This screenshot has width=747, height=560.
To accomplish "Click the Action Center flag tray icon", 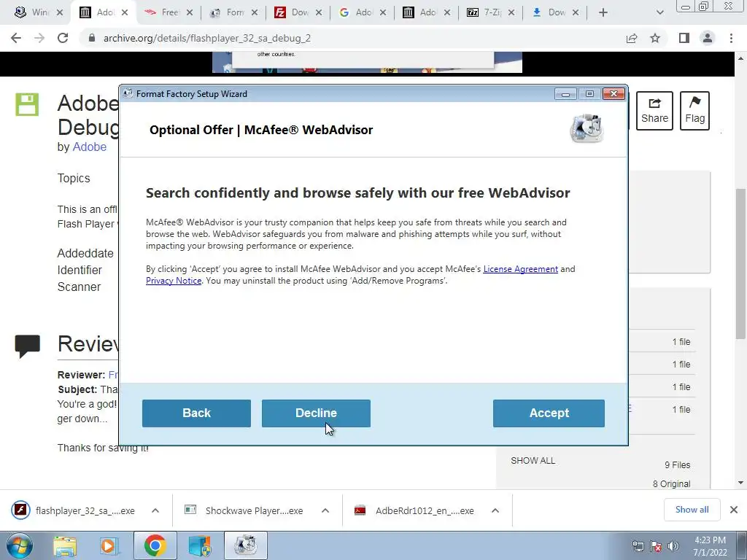I will click(x=656, y=546).
